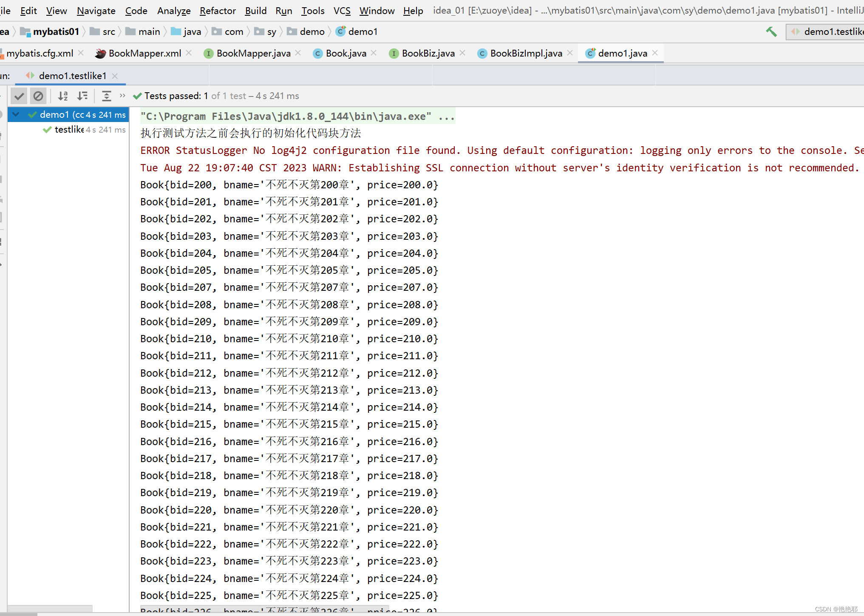Screen dimensions: 864x616
Task: Toggle show passed tests checkmark button
Action: click(x=19, y=96)
